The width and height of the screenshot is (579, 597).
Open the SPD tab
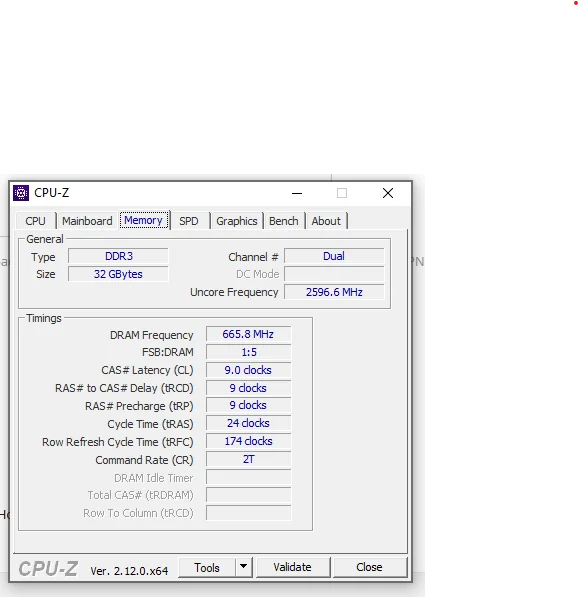tap(189, 221)
